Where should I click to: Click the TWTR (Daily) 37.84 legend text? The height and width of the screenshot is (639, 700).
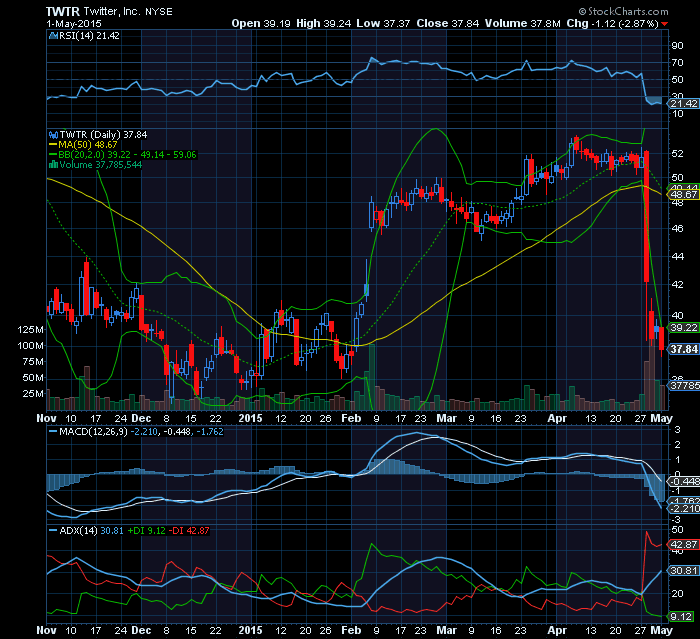(103, 134)
